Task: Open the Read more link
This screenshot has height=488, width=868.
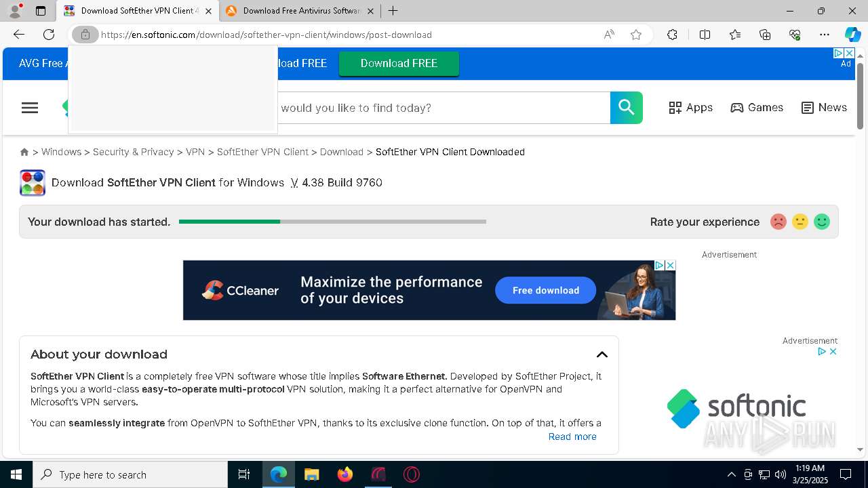Action: click(x=572, y=436)
